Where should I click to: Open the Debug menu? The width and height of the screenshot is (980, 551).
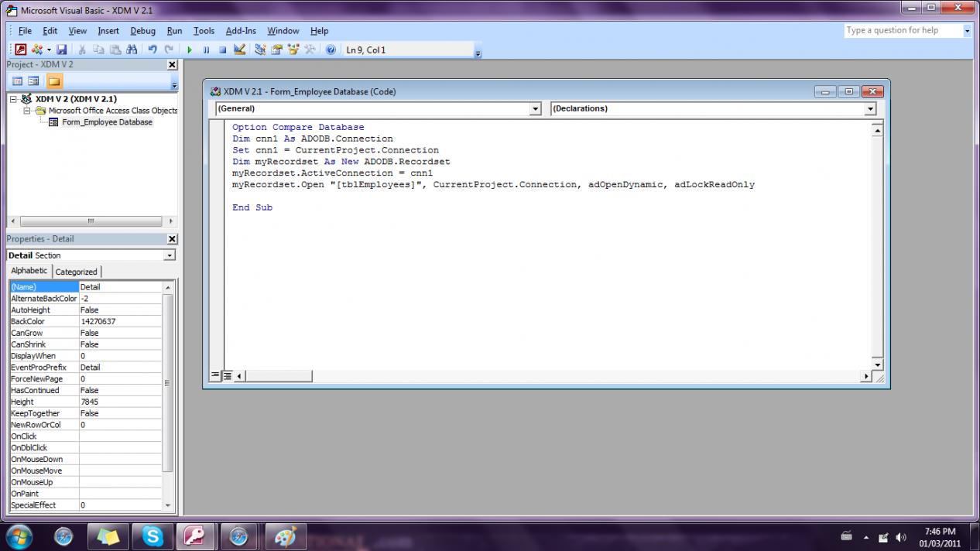coord(142,31)
